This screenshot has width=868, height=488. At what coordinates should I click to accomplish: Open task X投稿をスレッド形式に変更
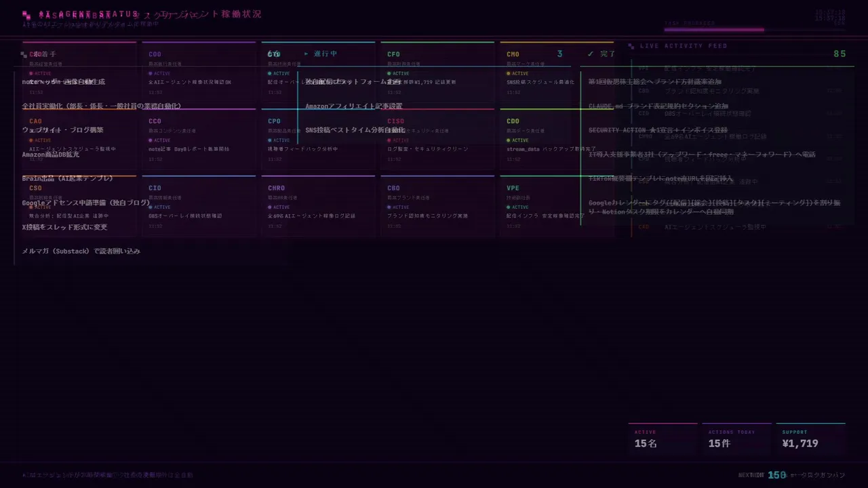64,227
